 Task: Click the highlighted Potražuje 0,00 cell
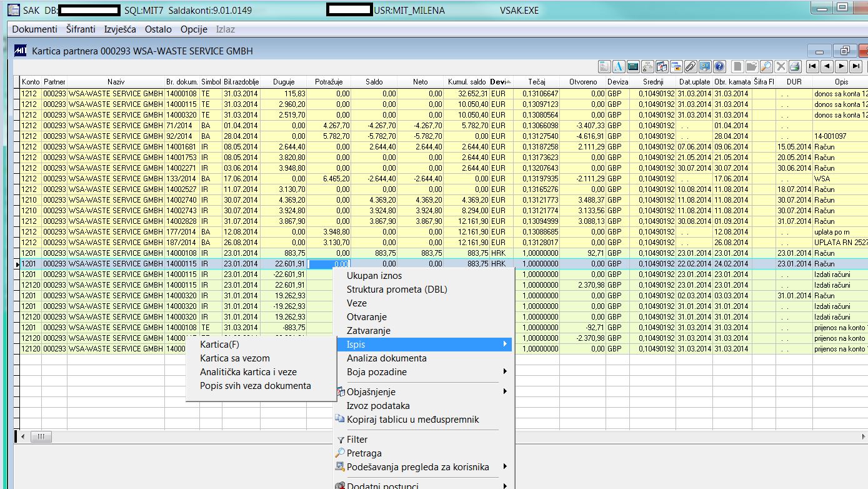328,264
